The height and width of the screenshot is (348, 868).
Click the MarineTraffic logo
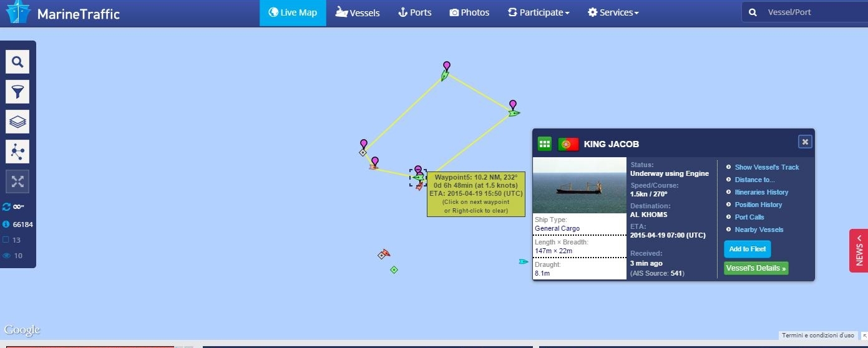click(62, 13)
